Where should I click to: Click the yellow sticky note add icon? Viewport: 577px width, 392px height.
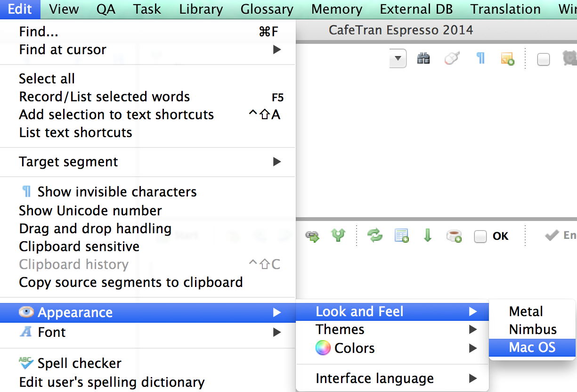[x=507, y=59]
